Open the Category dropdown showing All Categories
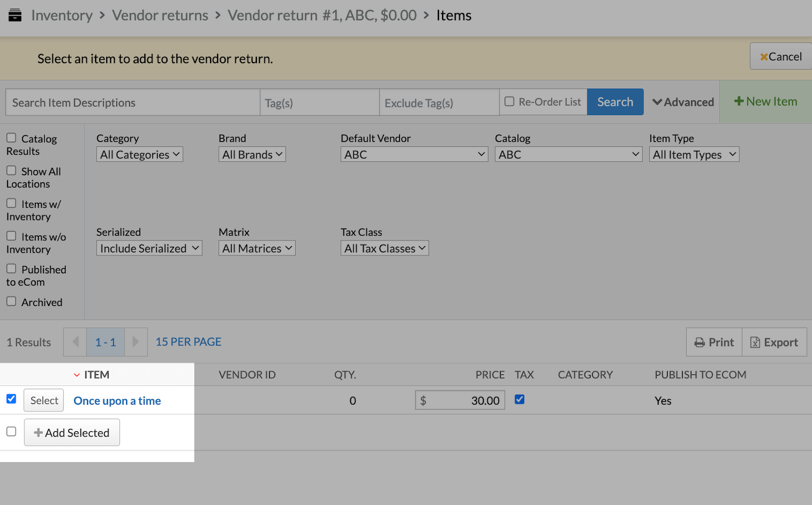 point(139,154)
